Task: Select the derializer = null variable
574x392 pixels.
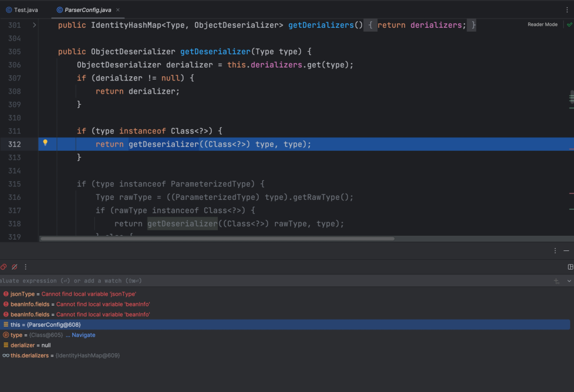Action: (285, 345)
